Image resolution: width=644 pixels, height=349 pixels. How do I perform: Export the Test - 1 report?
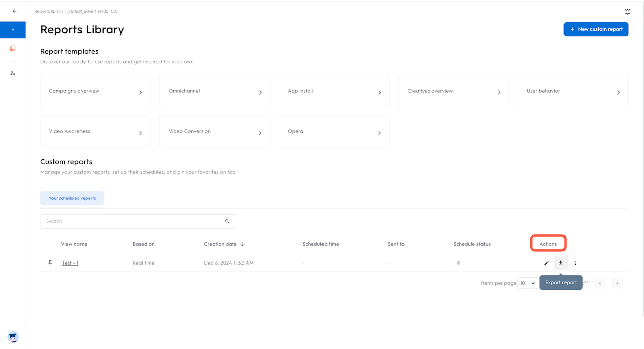coord(561,263)
